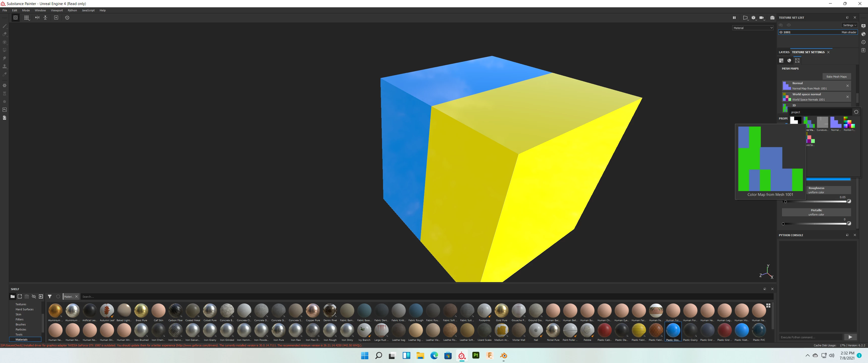
Task: Switch to the Layers tab
Action: (x=784, y=52)
